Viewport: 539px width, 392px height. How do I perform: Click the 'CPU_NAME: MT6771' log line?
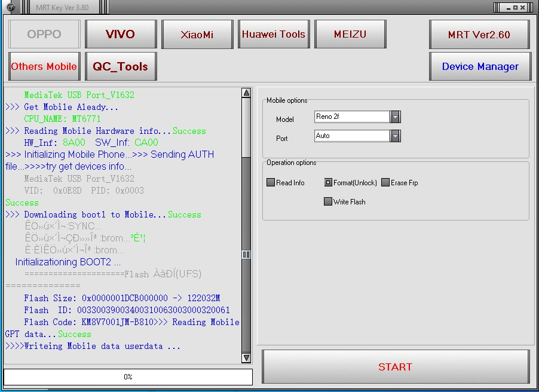click(62, 119)
